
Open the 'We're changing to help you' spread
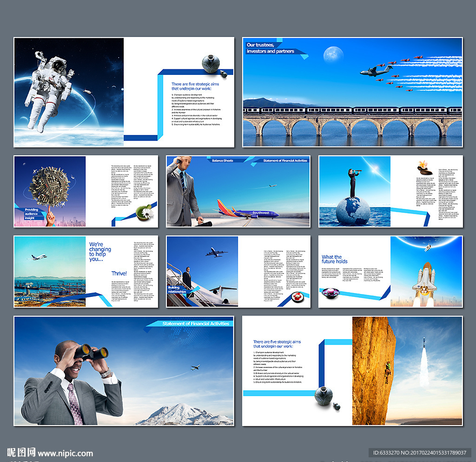tap(86, 272)
